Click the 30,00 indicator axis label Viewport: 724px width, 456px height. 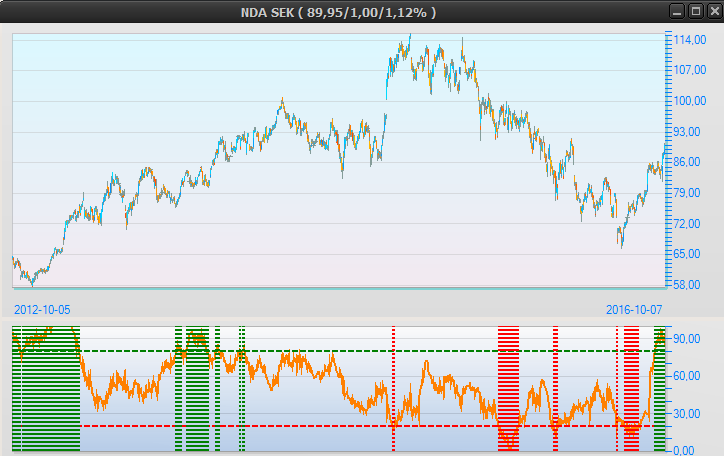tap(687, 414)
